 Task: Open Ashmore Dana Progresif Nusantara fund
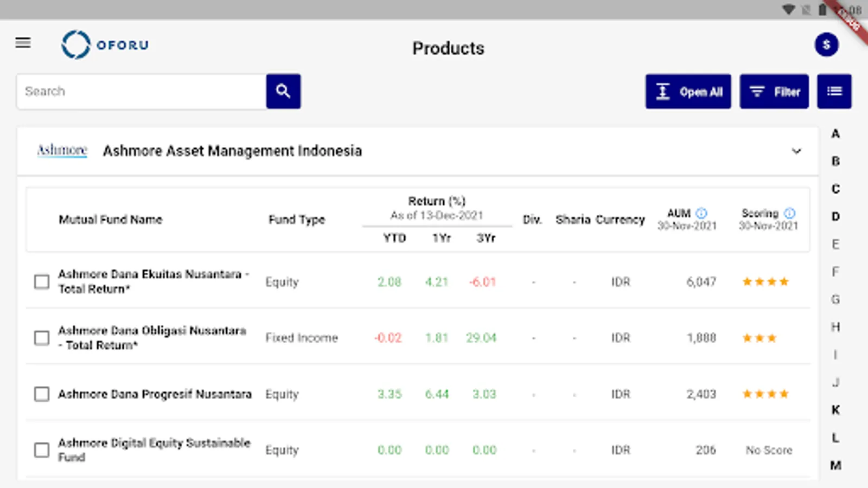155,394
